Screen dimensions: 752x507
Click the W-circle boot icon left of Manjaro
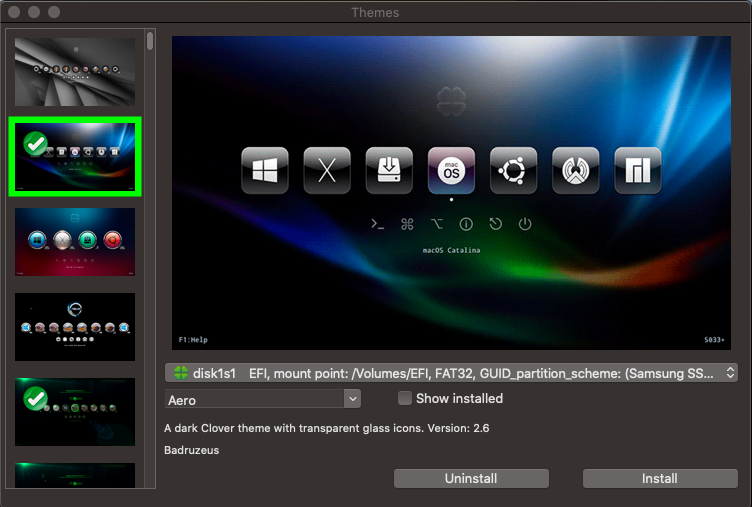click(x=576, y=170)
